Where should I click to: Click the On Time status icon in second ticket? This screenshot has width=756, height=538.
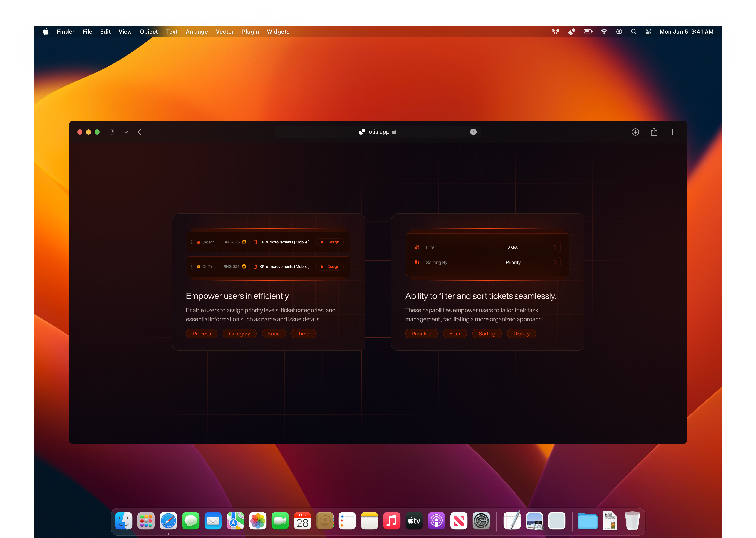(x=199, y=267)
